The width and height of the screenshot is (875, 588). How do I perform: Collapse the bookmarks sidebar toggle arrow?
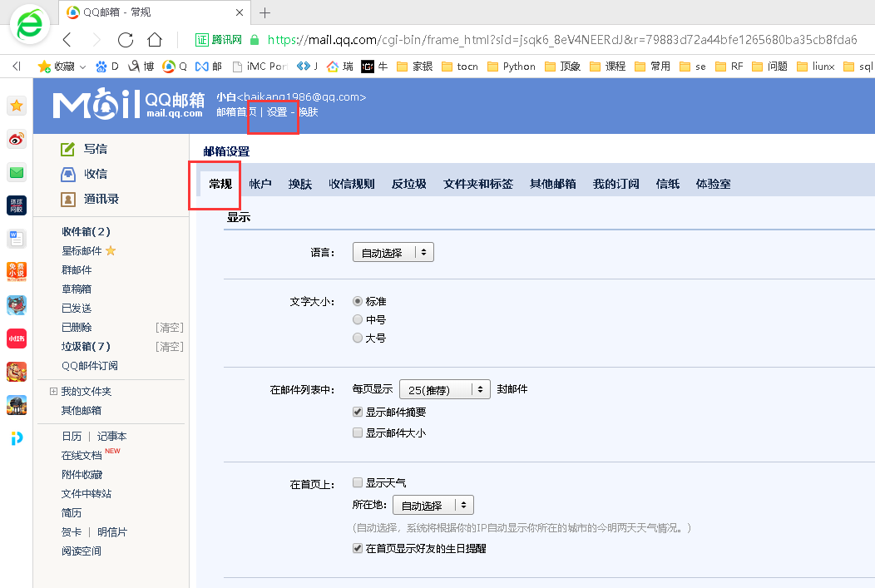tap(16, 67)
